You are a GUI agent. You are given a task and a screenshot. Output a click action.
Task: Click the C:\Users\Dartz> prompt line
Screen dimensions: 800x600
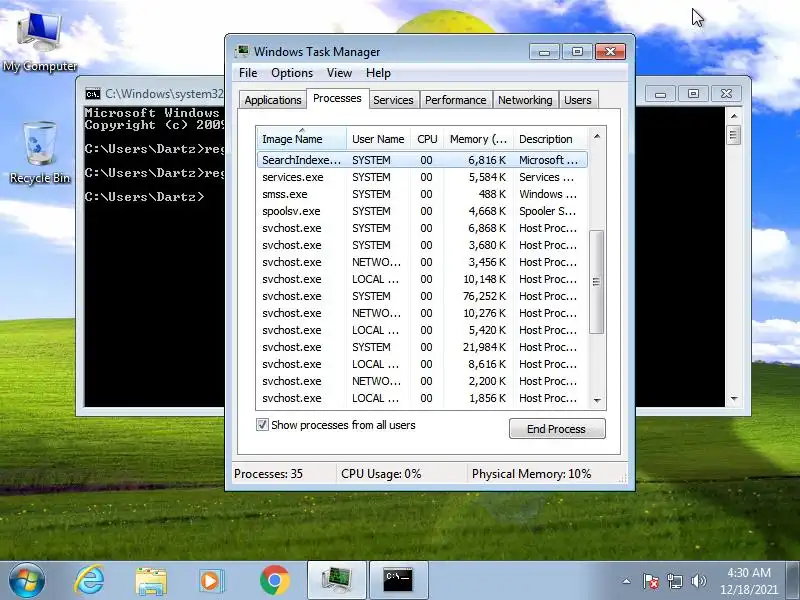point(144,196)
